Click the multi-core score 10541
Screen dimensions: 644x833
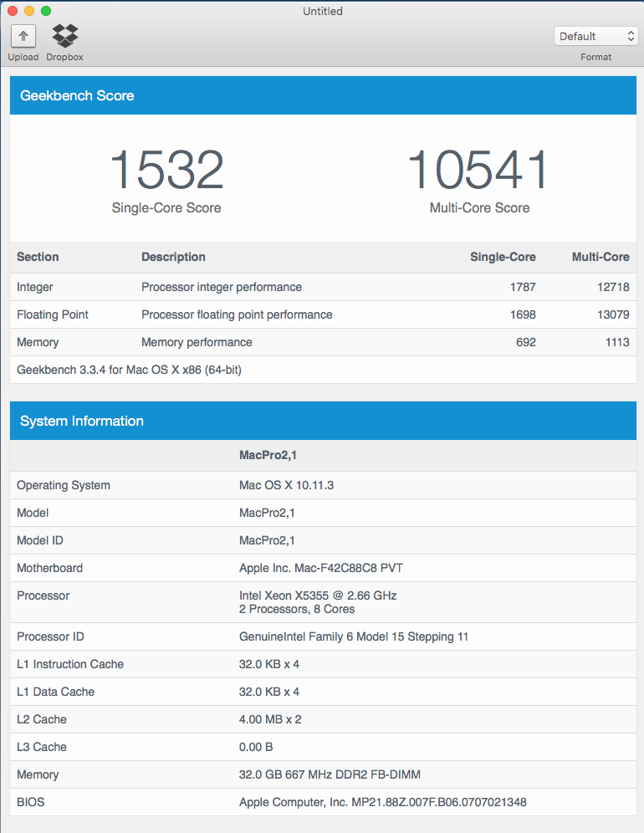click(478, 170)
